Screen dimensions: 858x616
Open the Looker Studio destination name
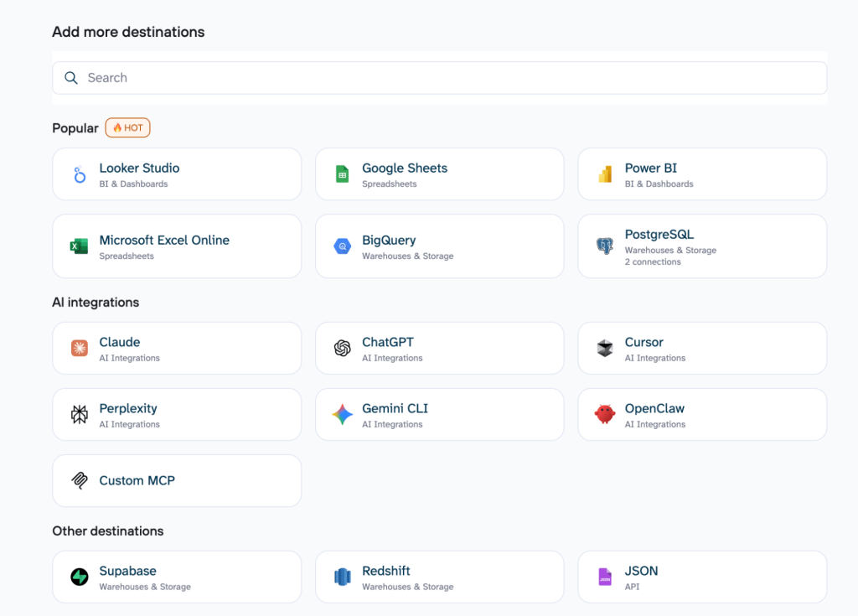(140, 168)
